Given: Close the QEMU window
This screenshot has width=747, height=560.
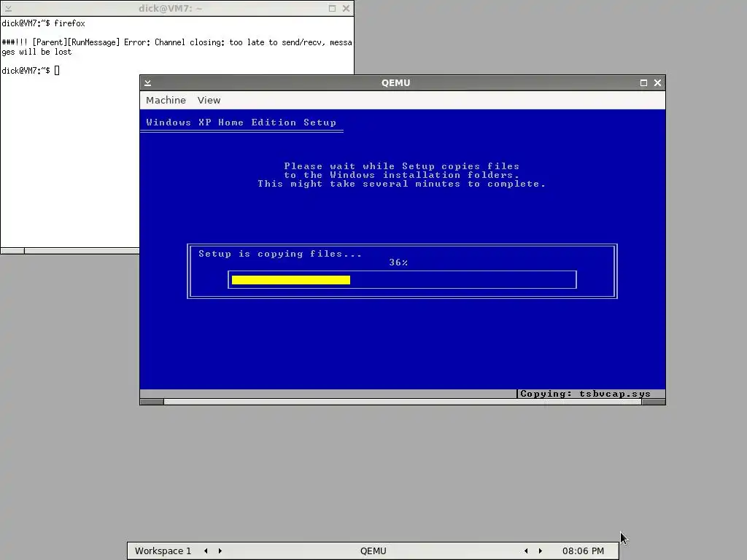Looking at the screenshot, I should tap(657, 83).
